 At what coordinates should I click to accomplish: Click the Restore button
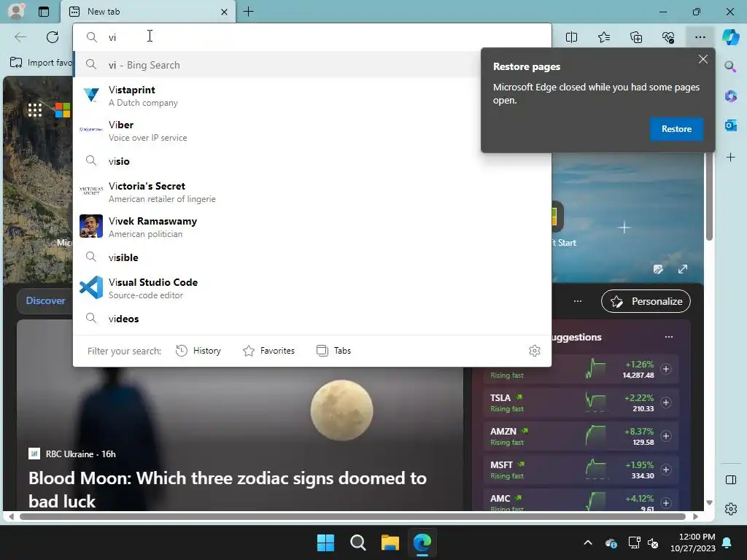(676, 129)
